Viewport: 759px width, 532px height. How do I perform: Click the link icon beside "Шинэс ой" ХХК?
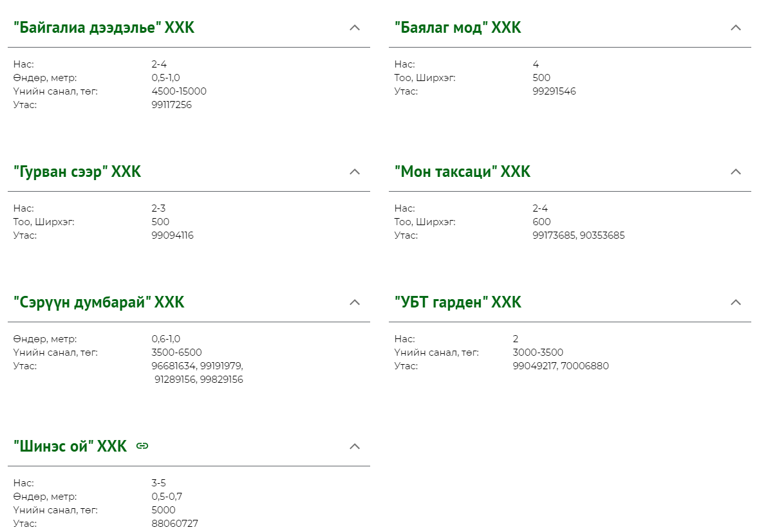142,446
